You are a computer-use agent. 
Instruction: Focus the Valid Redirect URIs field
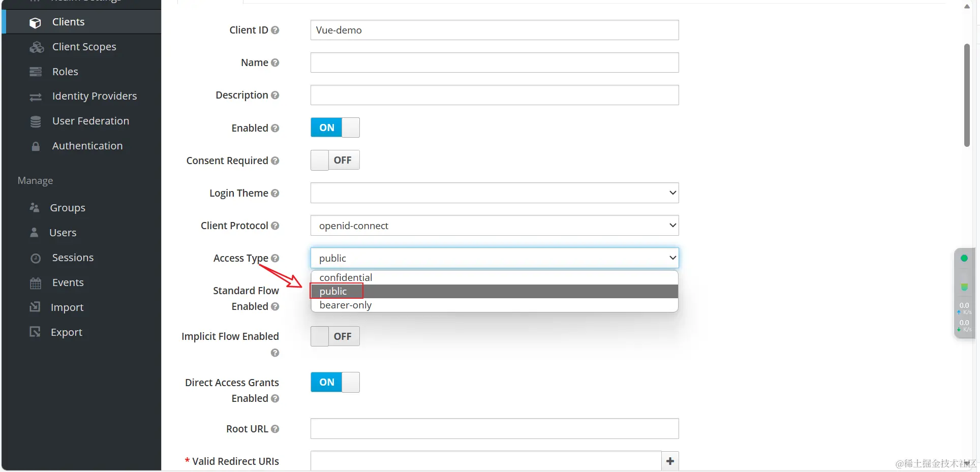486,461
